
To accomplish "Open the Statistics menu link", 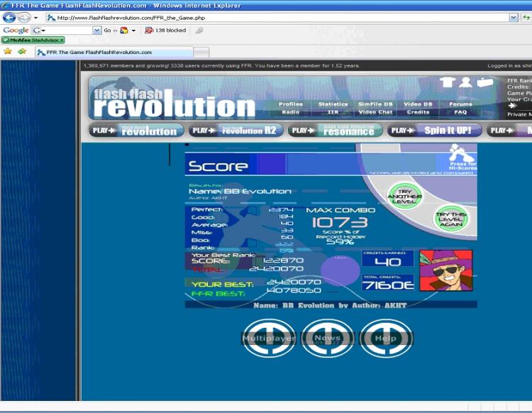I will pyautogui.click(x=333, y=104).
